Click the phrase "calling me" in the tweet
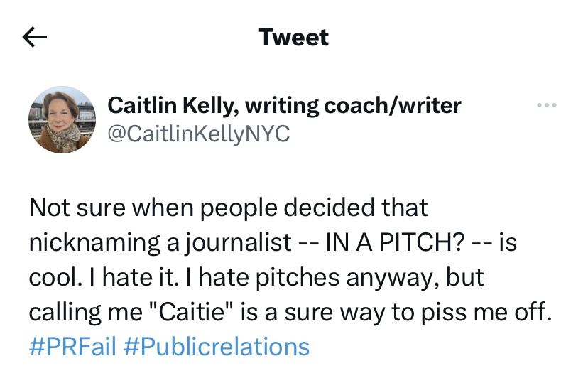The height and width of the screenshot is (388, 588). [x=77, y=311]
